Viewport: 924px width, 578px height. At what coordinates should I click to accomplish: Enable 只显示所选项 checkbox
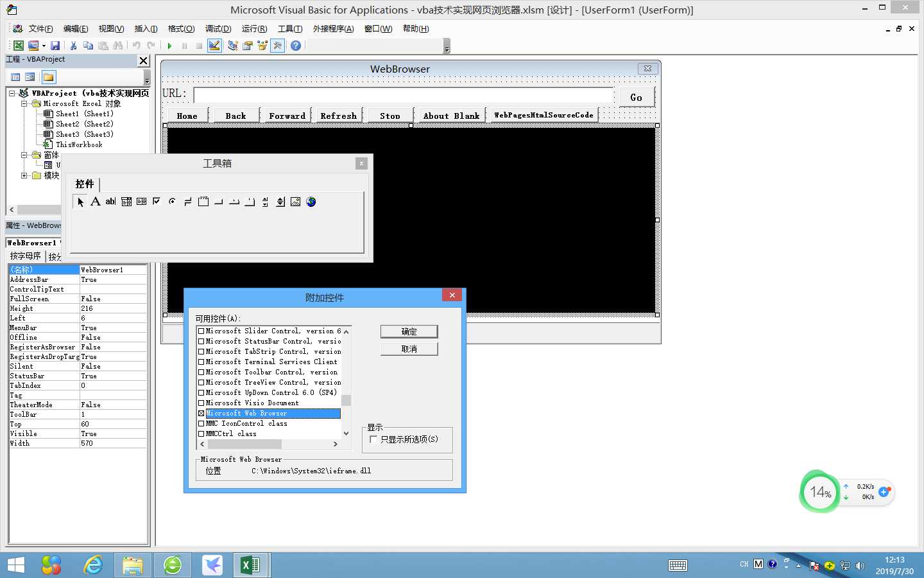373,439
